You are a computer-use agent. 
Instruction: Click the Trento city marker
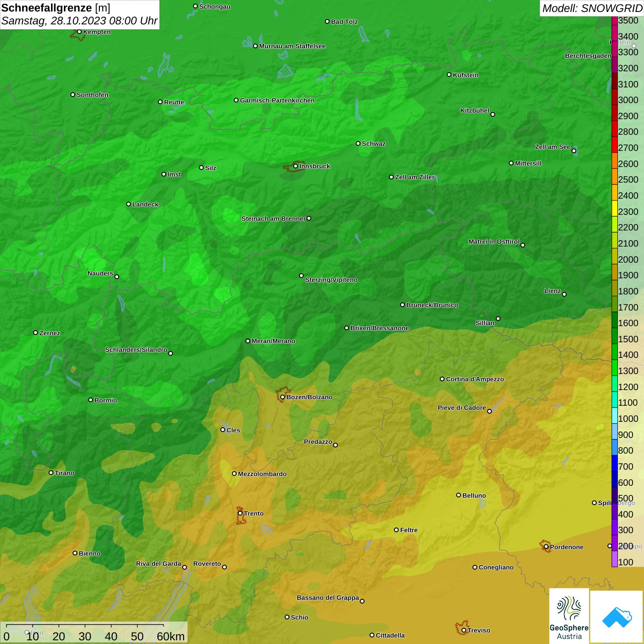[240, 513]
